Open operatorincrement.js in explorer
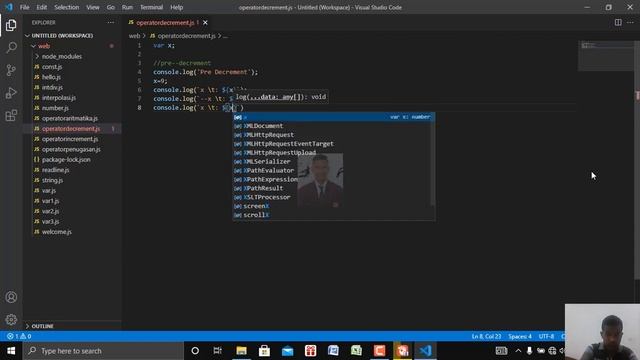 point(70,139)
